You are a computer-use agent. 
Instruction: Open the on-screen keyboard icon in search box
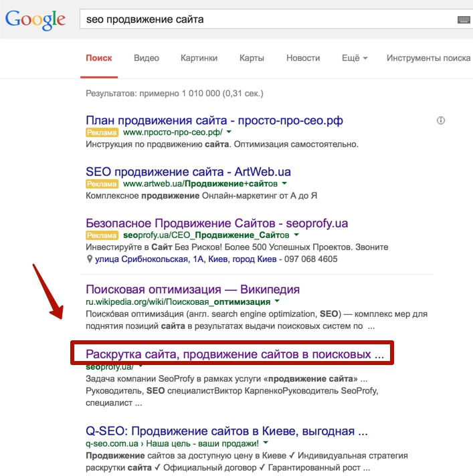(464, 20)
